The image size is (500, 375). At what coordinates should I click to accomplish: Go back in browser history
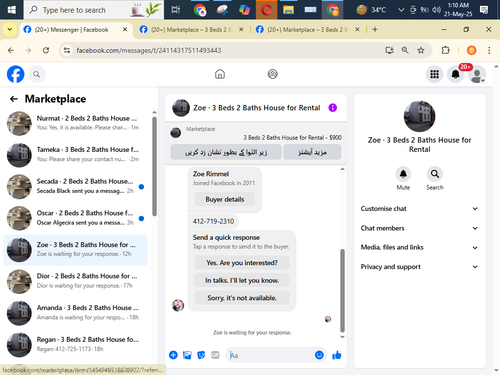(x=11, y=50)
